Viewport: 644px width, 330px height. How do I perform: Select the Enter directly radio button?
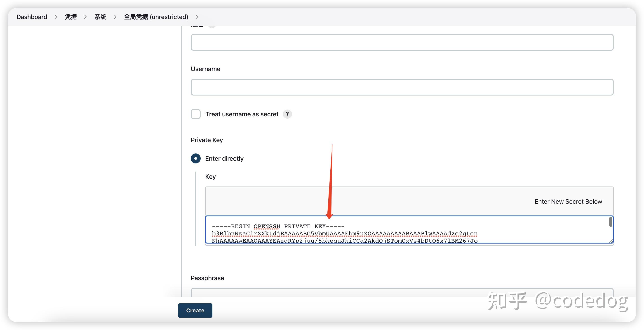[195, 158]
